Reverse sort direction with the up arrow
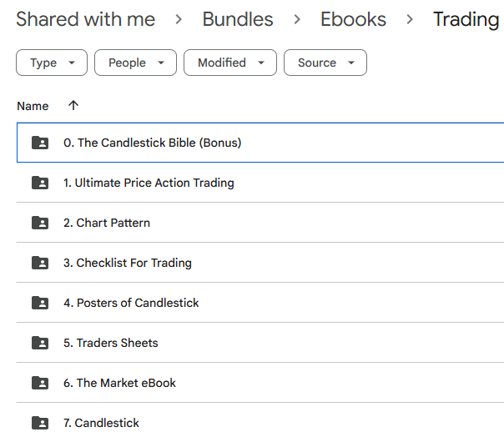 73,106
